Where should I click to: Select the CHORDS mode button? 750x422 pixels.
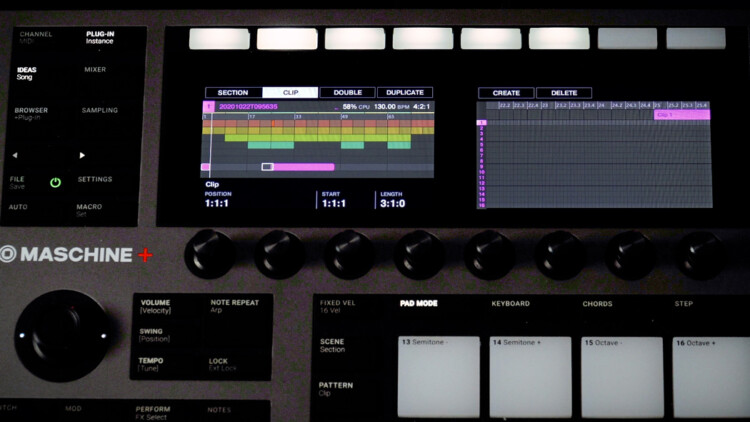point(597,304)
